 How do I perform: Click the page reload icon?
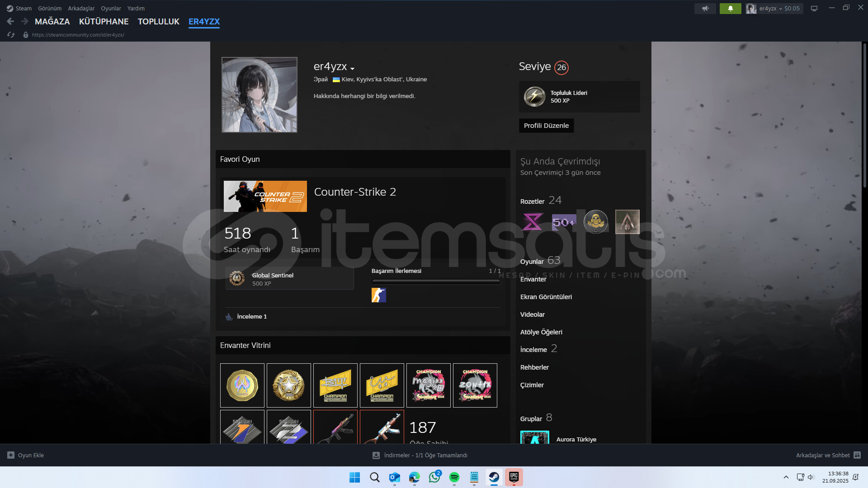coord(11,35)
